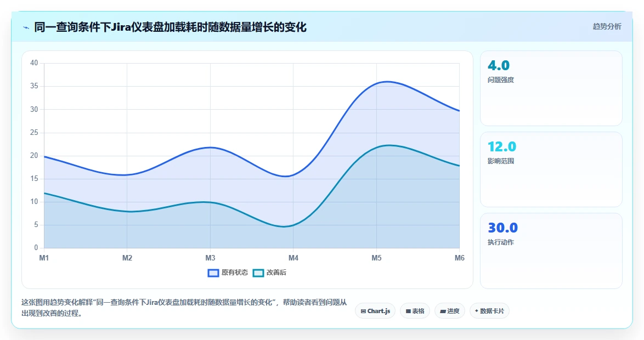Click the lightning icon beside the title
Image resolution: width=644 pixels, height=340 pixels.
pyautogui.click(x=26, y=27)
